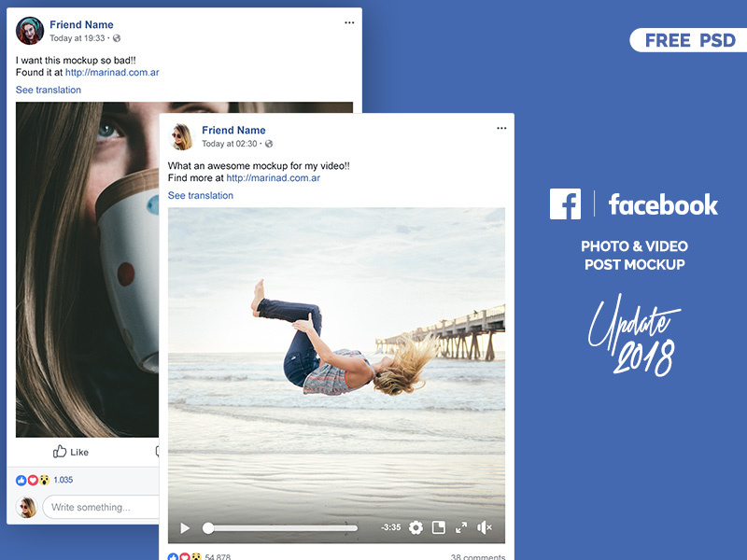
Task: Open the three-dot menu on the video post
Action: coord(501,128)
